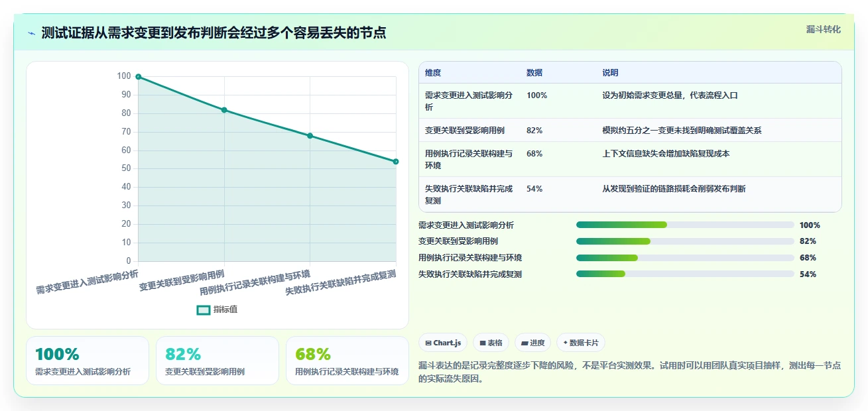This screenshot has width=868, height=411.
Task: Click the footer note starting 漏斗表达的是记录完整度
Action: pyautogui.click(x=630, y=372)
